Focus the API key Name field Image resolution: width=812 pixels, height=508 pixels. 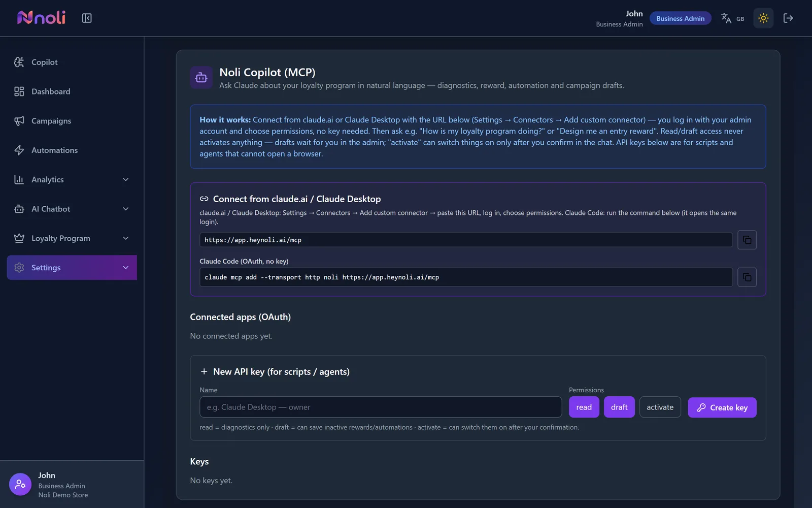point(381,407)
